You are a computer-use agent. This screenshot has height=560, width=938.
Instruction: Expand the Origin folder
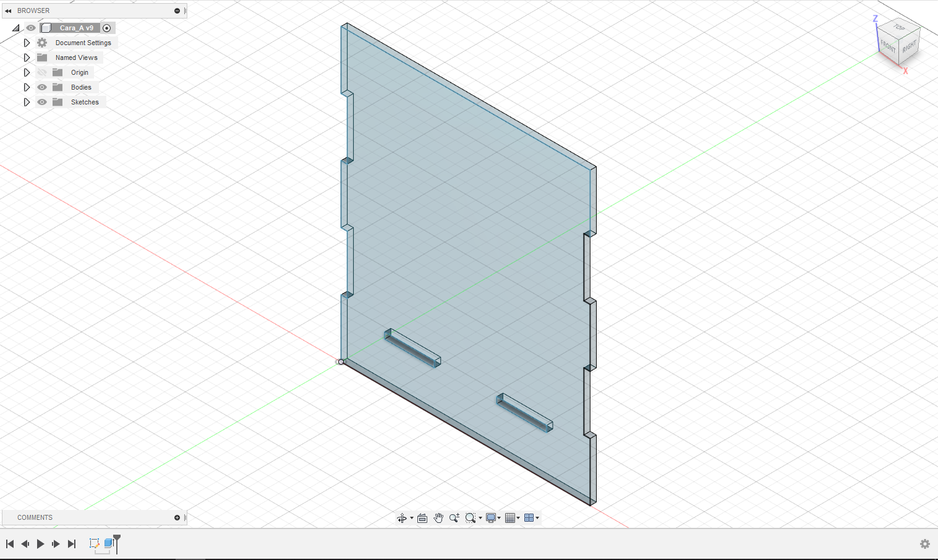pos(27,72)
